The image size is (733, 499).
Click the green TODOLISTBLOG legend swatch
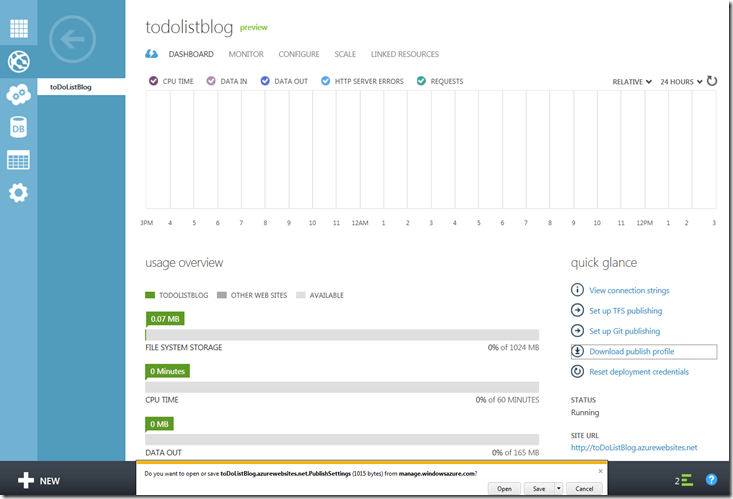[x=150, y=295]
